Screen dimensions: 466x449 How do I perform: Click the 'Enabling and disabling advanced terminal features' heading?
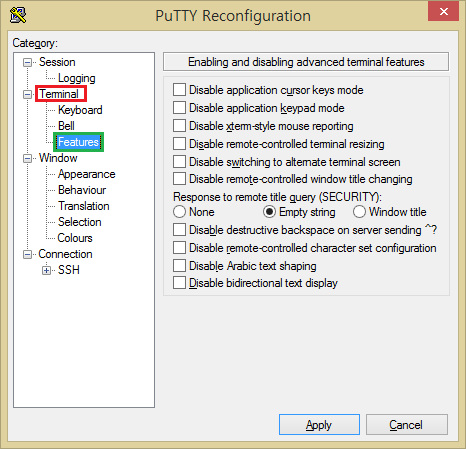pos(306,62)
